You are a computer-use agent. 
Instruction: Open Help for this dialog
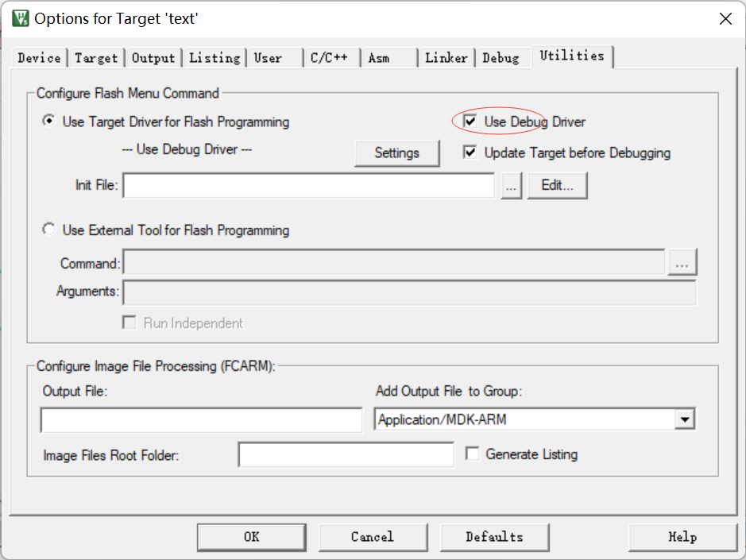[682, 537]
